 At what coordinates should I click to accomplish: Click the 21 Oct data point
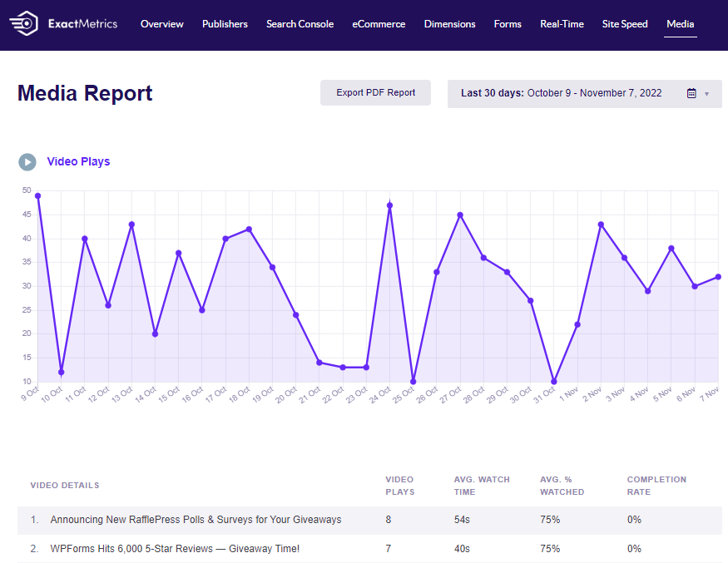click(x=319, y=363)
